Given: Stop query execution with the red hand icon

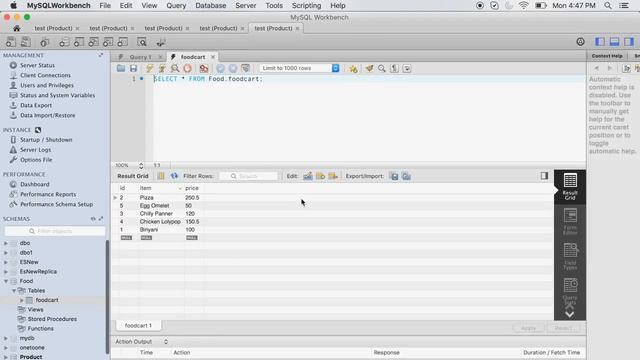Looking at the screenshot, I should click(x=187, y=68).
